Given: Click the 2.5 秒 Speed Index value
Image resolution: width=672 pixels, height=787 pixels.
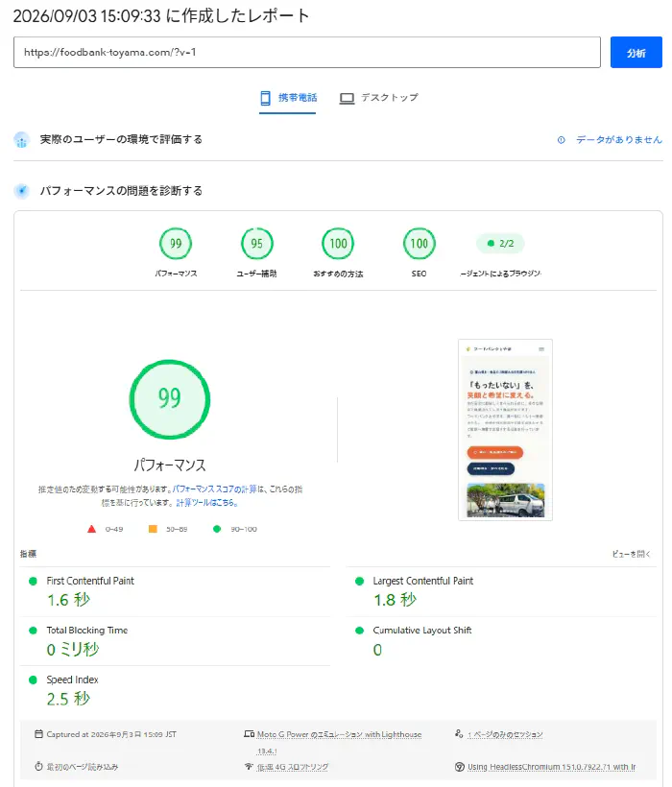Looking at the screenshot, I should pyautogui.click(x=69, y=699).
